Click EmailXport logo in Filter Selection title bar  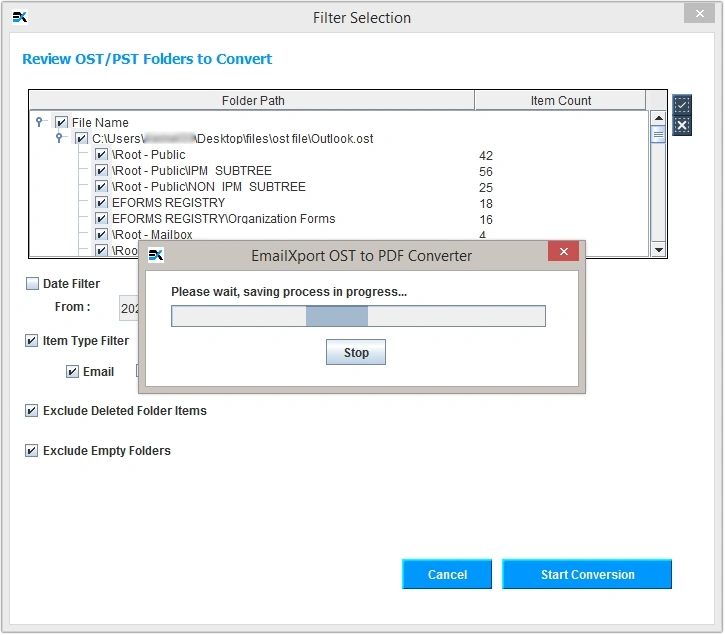19,17
